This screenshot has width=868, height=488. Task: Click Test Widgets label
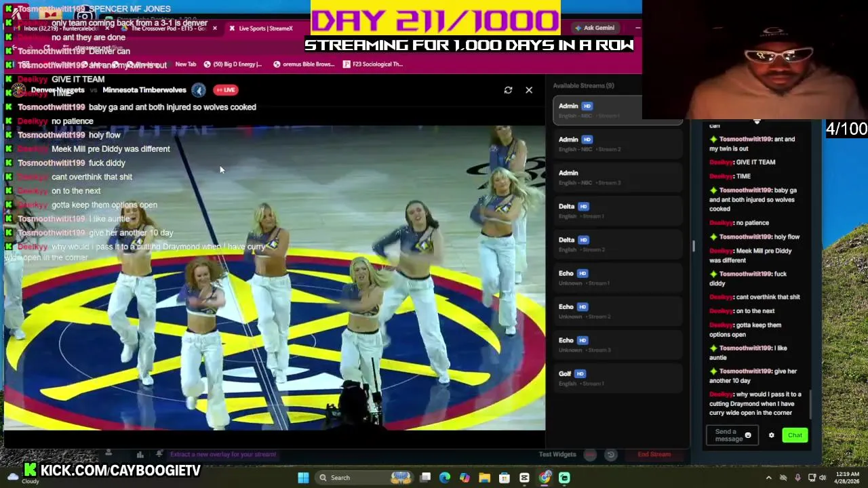(557, 454)
